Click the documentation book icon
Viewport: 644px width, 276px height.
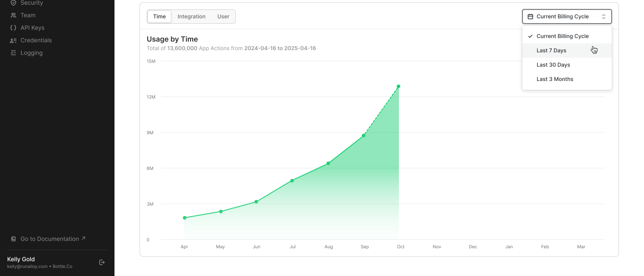13,239
